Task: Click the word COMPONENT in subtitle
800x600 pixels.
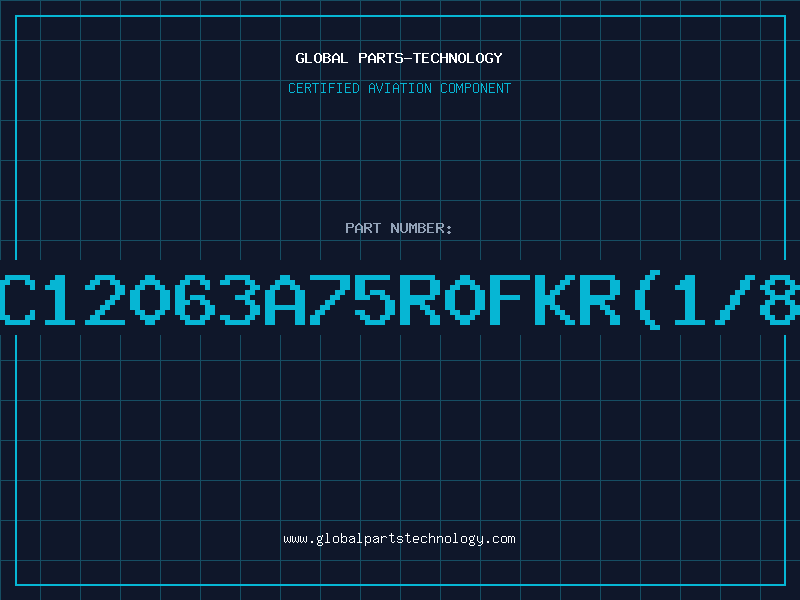Action: click(x=475, y=88)
